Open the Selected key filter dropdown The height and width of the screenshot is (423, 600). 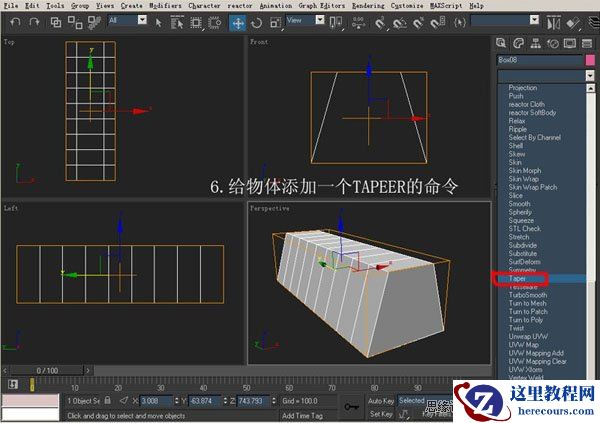coord(425,400)
